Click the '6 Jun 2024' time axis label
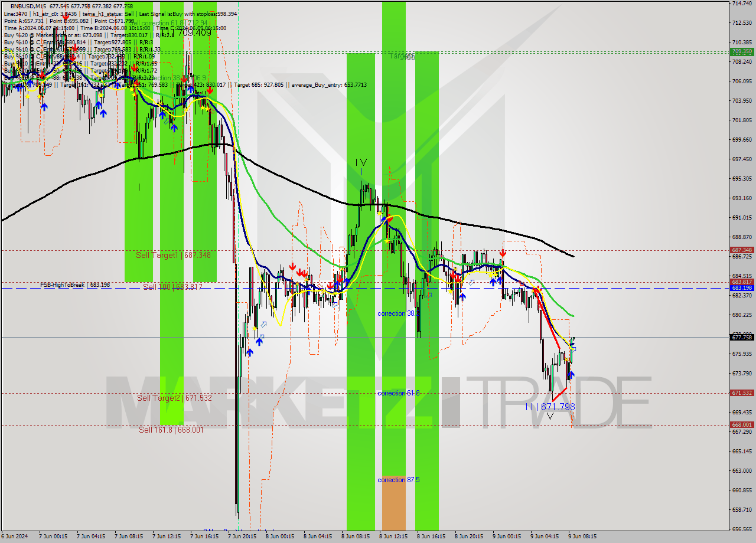 14,537
